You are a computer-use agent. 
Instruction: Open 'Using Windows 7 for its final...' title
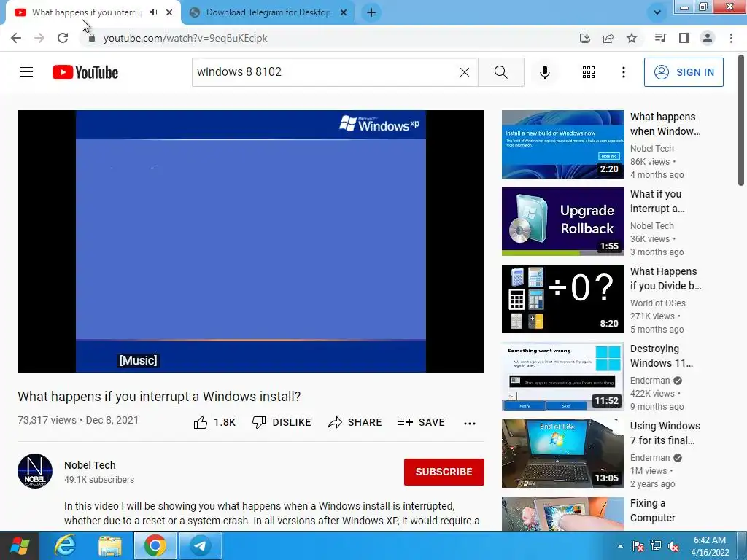tap(665, 433)
